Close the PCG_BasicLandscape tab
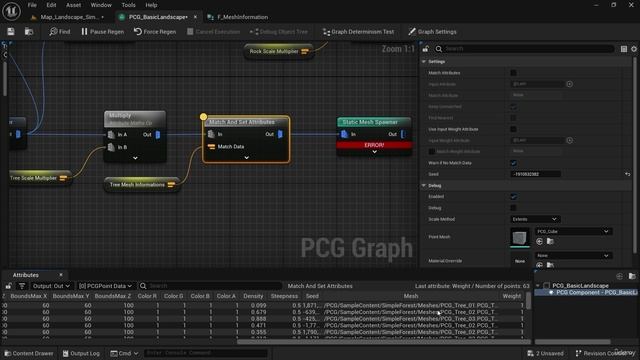 click(196, 17)
